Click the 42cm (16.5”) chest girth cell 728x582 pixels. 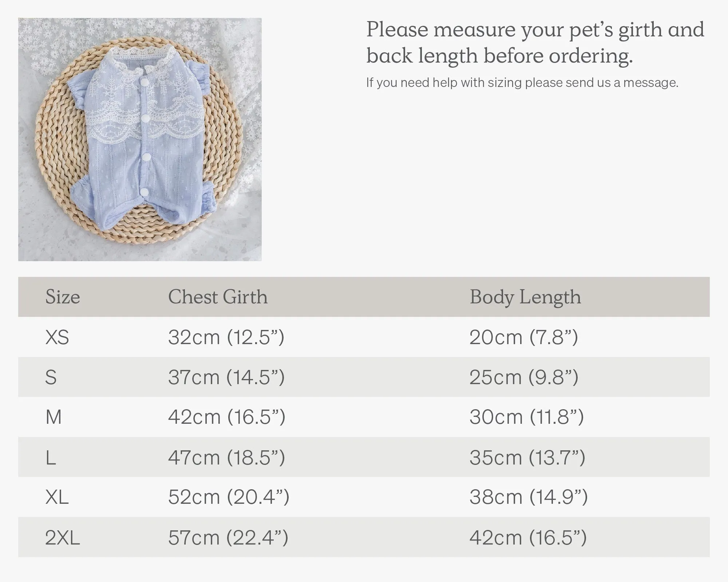coord(227,417)
